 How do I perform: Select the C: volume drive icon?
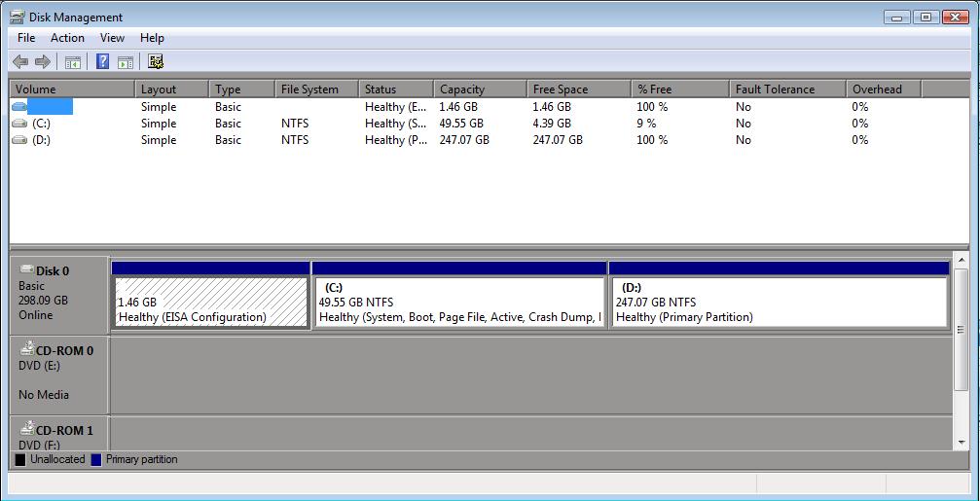(20, 124)
